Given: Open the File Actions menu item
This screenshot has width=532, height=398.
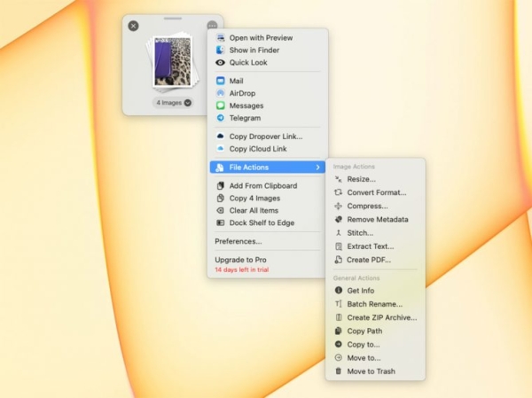Looking at the screenshot, I should 268,168.
